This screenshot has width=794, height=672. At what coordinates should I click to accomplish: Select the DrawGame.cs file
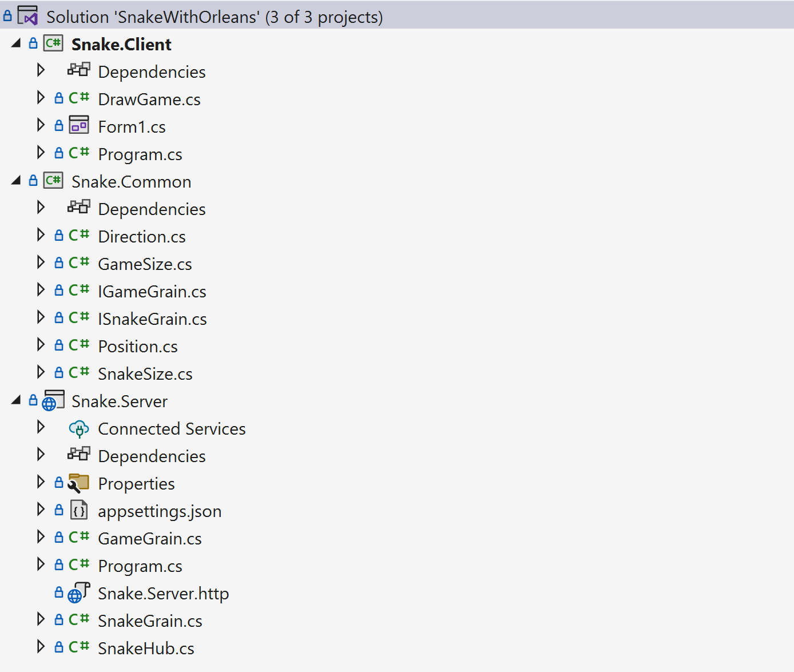pyautogui.click(x=149, y=100)
